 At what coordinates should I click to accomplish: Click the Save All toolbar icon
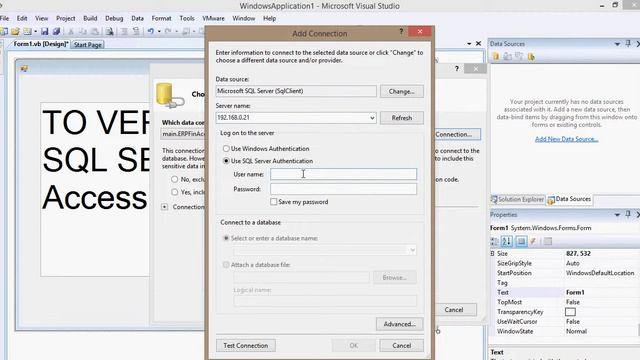point(56,31)
